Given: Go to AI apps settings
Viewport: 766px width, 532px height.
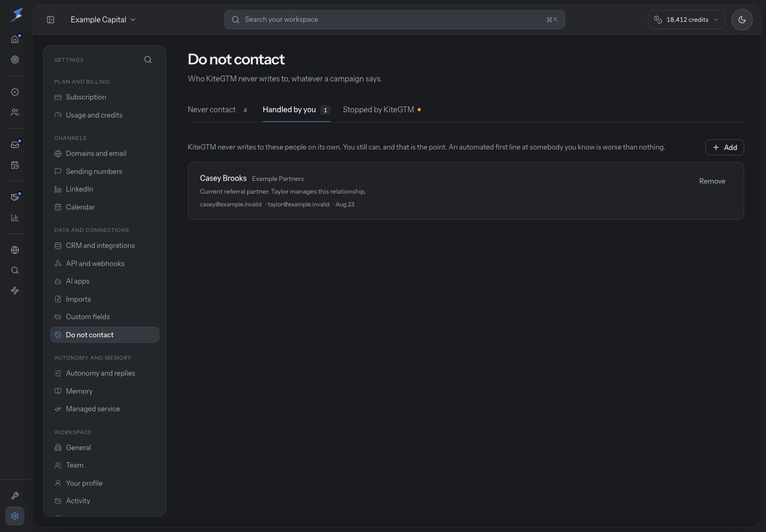Looking at the screenshot, I should (x=105, y=281).
